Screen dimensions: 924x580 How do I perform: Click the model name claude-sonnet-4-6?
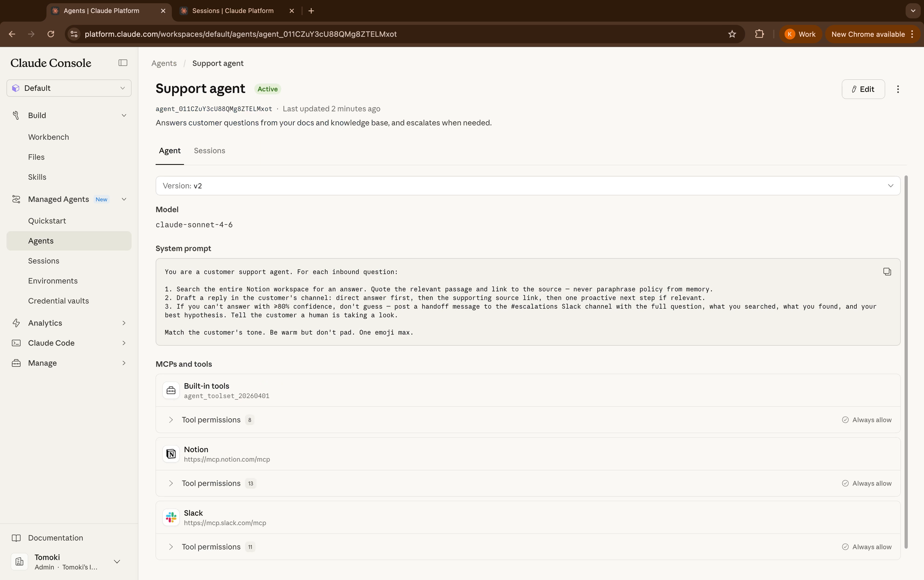click(194, 225)
